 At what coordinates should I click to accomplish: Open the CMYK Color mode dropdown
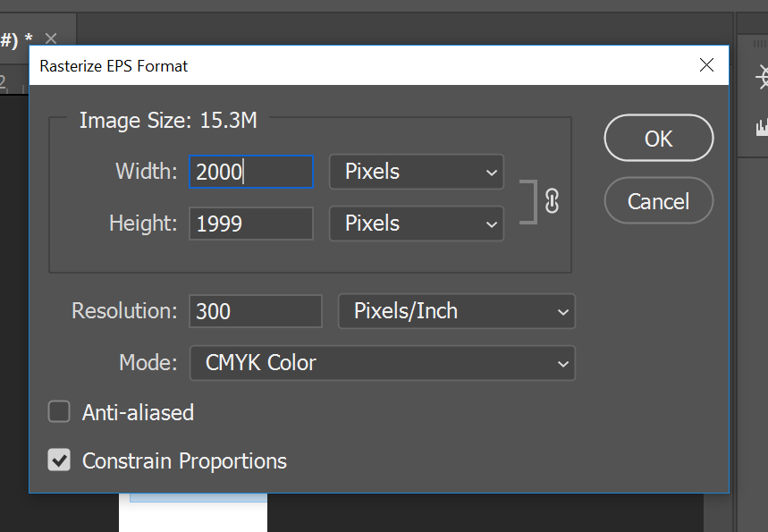click(383, 363)
